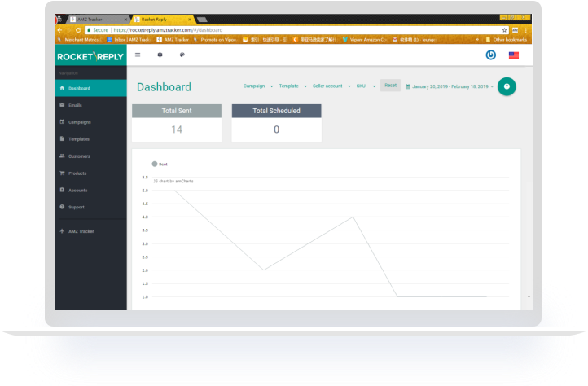Click the color palette theme icon
588x386 pixels.
pos(182,55)
